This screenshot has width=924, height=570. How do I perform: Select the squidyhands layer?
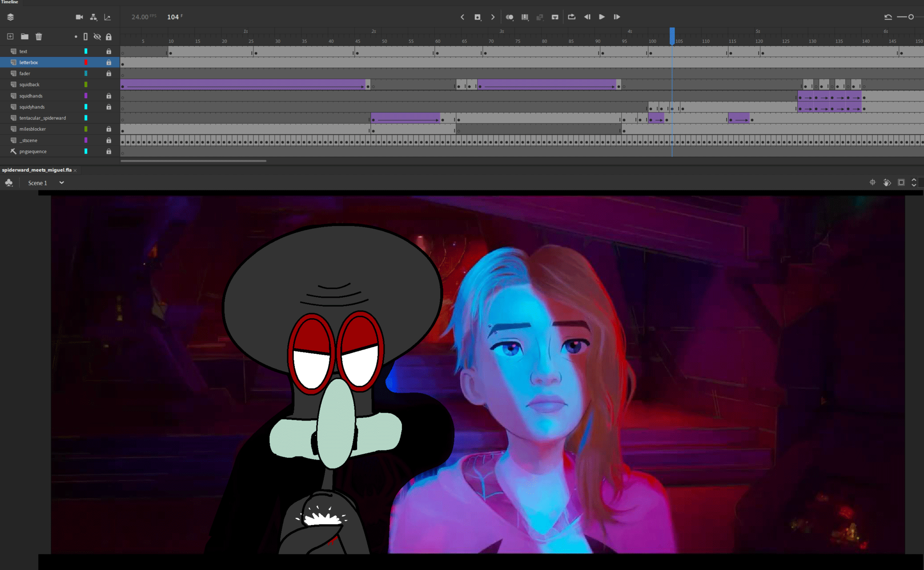(x=32, y=107)
